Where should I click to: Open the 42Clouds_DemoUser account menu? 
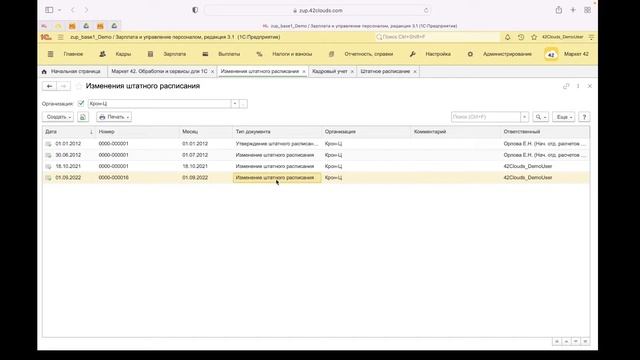(x=562, y=37)
